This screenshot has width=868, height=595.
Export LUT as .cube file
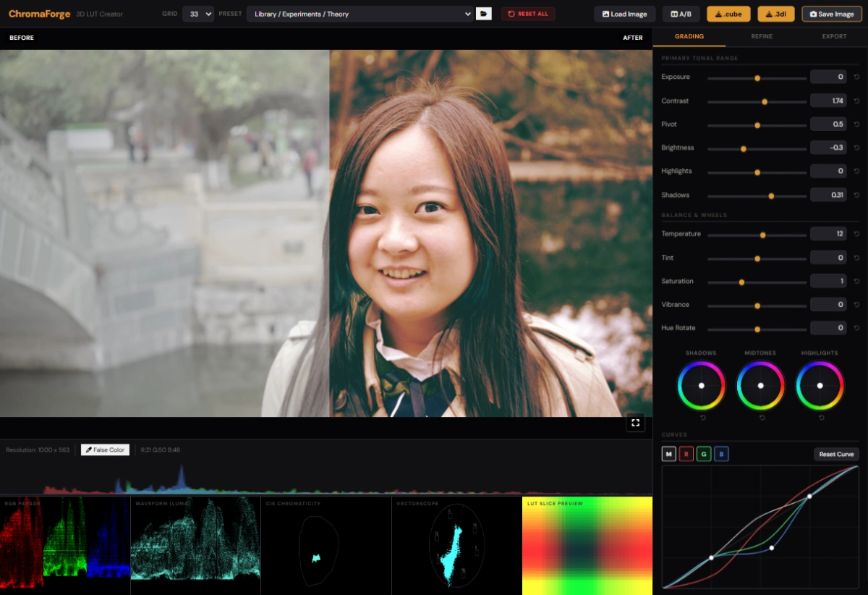728,14
